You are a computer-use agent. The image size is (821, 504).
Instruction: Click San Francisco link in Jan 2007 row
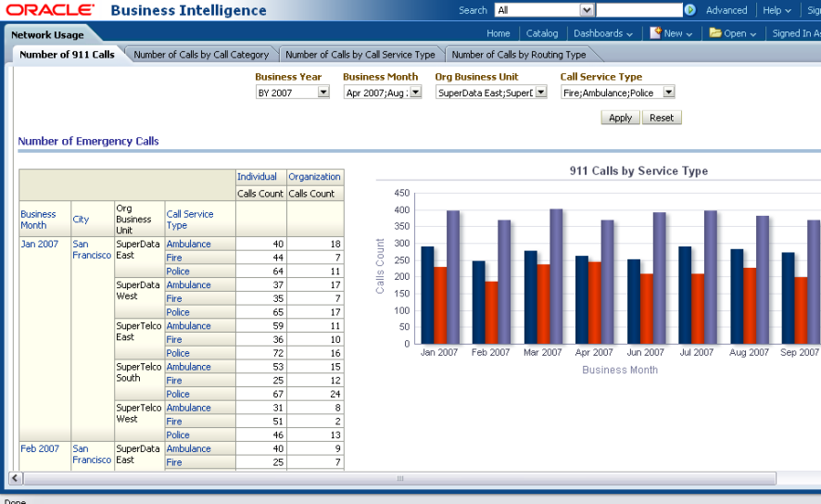pos(92,249)
